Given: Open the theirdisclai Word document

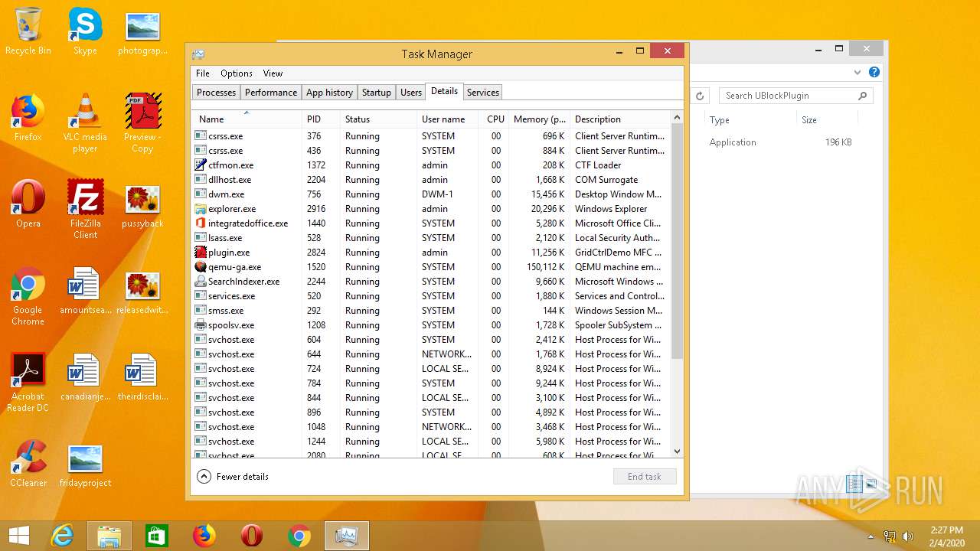Looking at the screenshot, I should (x=142, y=377).
